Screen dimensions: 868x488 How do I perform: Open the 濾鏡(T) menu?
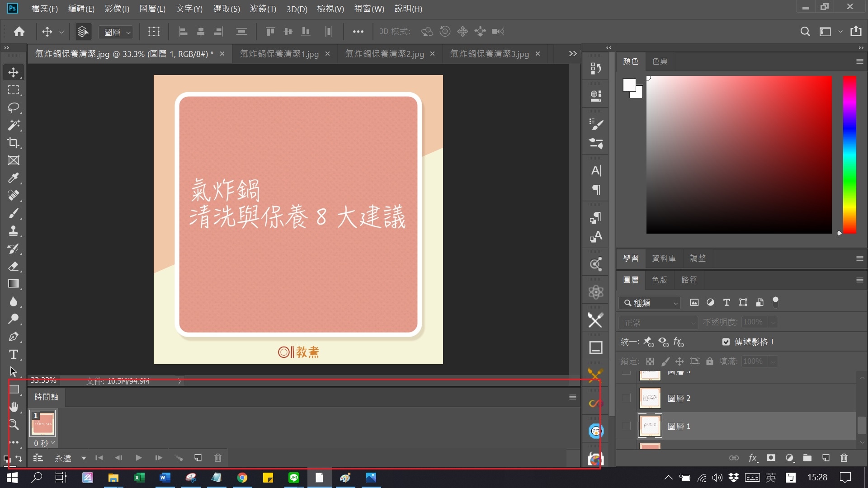(x=263, y=9)
